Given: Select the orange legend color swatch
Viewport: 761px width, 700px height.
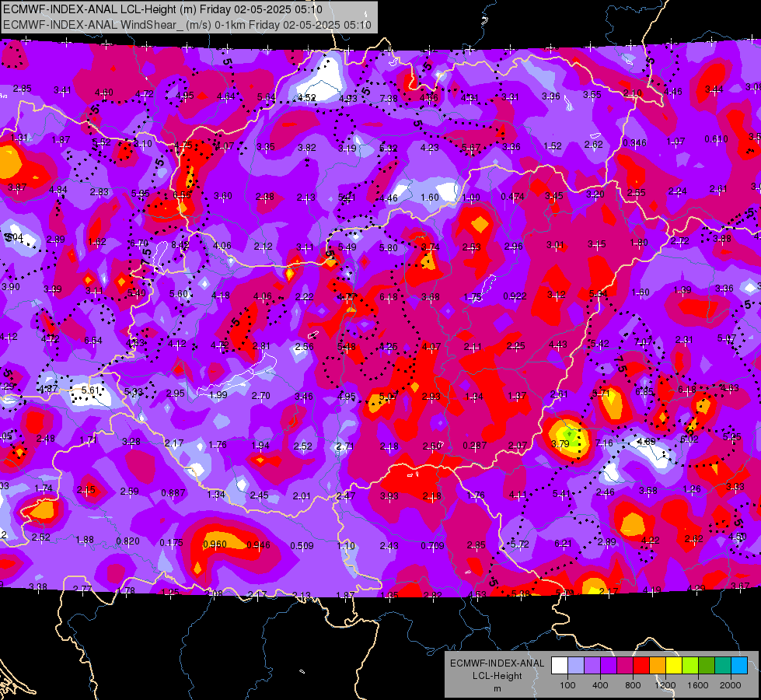Looking at the screenshot, I should coord(658,666).
